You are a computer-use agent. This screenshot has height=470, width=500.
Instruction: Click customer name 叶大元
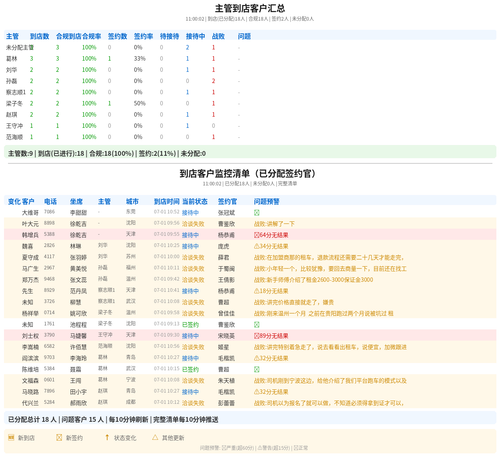(x=30, y=224)
